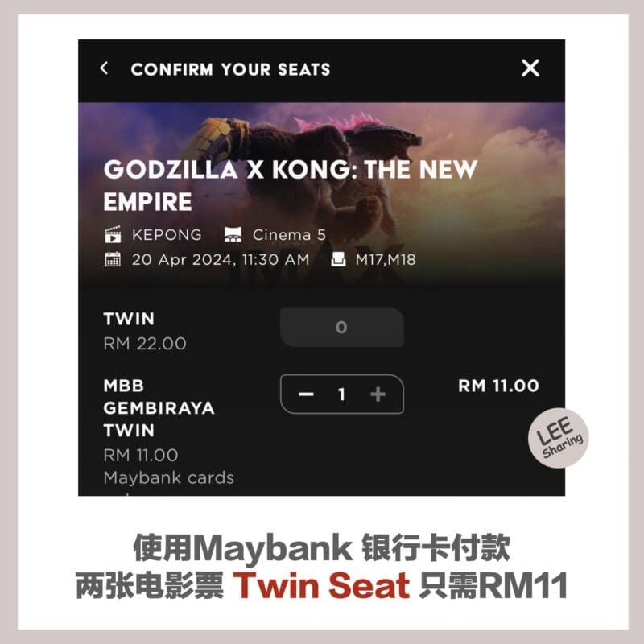Image resolution: width=644 pixels, height=644 pixels.
Task: Go back using the left chevron arrow
Action: click(104, 68)
